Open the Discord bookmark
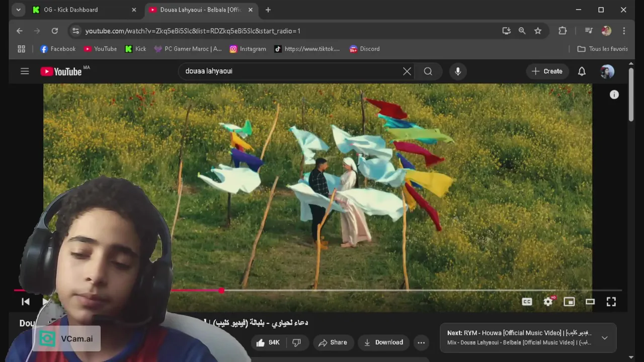Image resolution: width=644 pixels, height=362 pixels. coord(365,49)
